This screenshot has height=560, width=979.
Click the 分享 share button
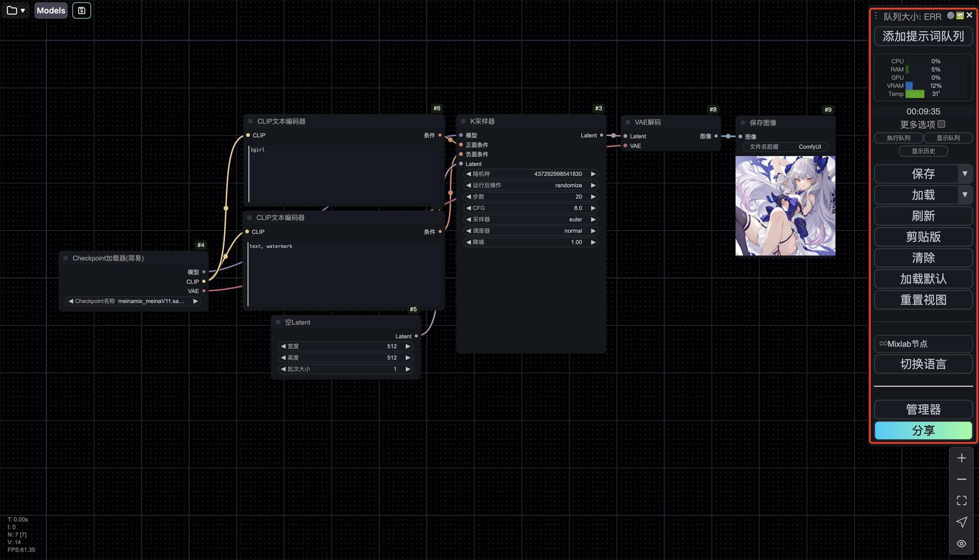pos(923,430)
